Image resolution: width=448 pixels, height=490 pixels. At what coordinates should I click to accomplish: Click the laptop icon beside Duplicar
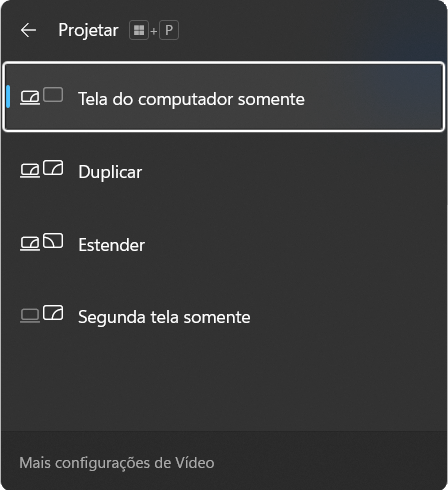coord(30,170)
